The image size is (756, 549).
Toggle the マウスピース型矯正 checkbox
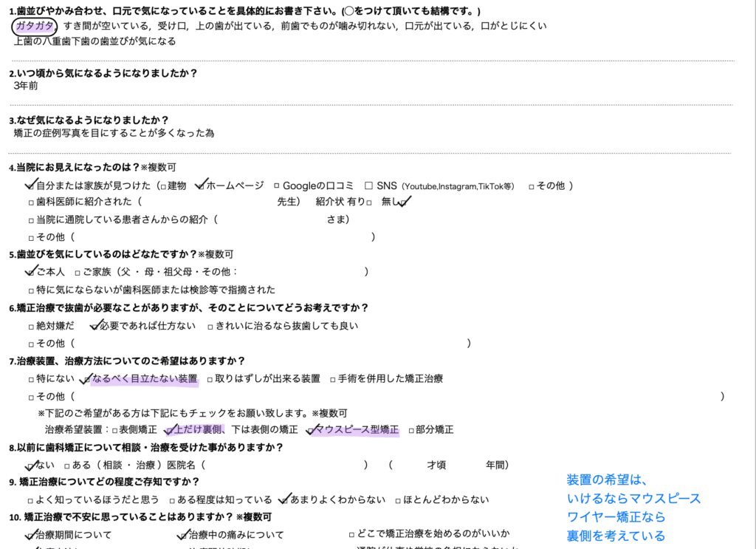311,429
